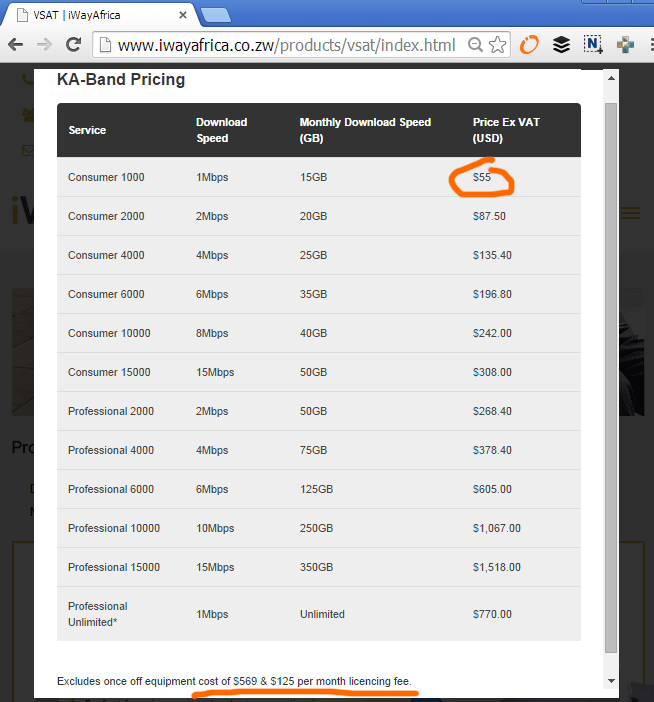654x702 pixels.
Task: Click the 'Professional 6000' service cell
Action: coord(111,489)
